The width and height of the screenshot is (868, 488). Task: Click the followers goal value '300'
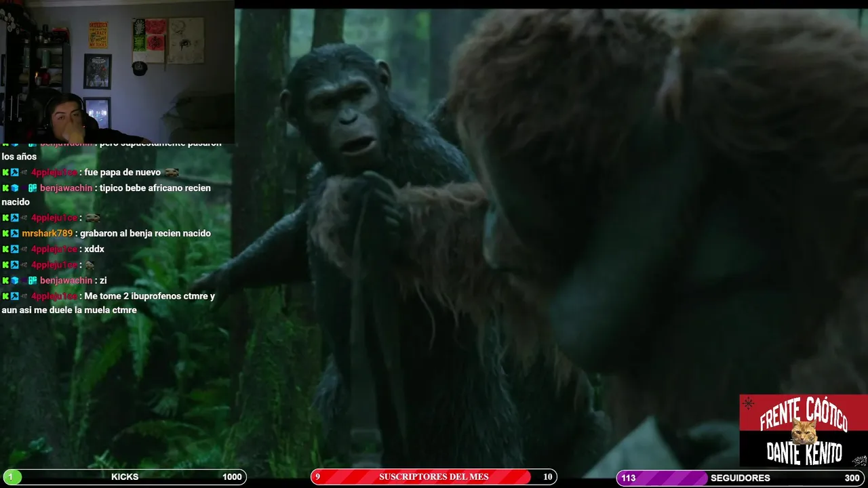pos(852,478)
